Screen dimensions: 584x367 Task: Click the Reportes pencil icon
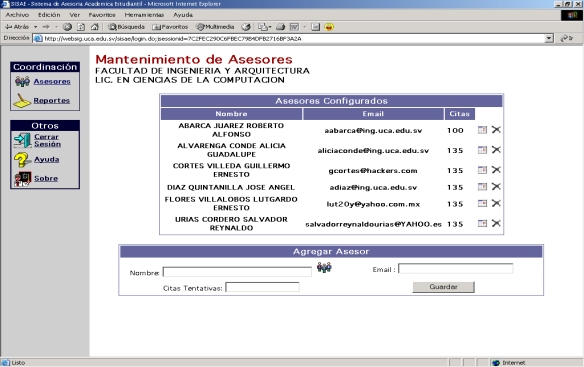click(x=22, y=101)
